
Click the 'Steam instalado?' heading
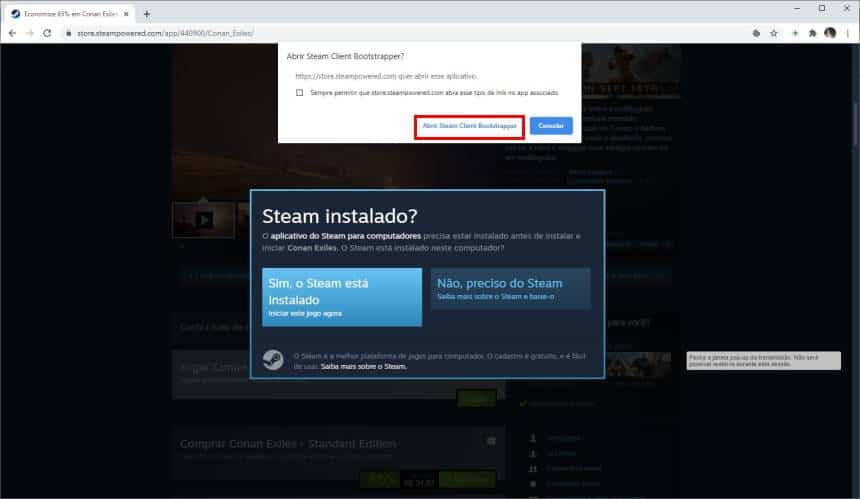[340, 216]
